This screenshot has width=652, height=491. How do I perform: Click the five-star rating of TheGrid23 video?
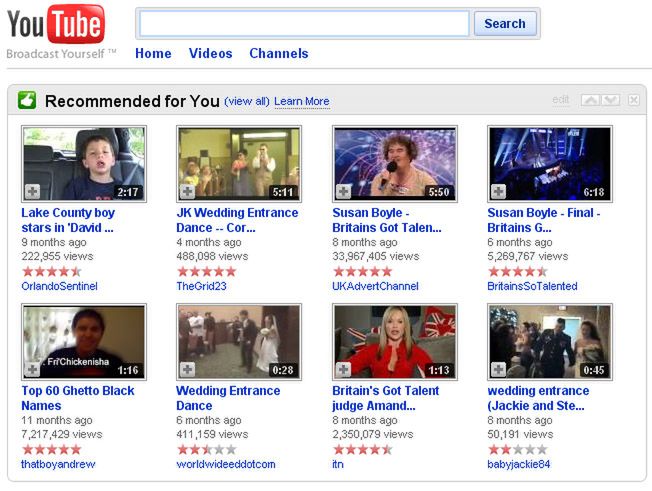click(x=207, y=272)
